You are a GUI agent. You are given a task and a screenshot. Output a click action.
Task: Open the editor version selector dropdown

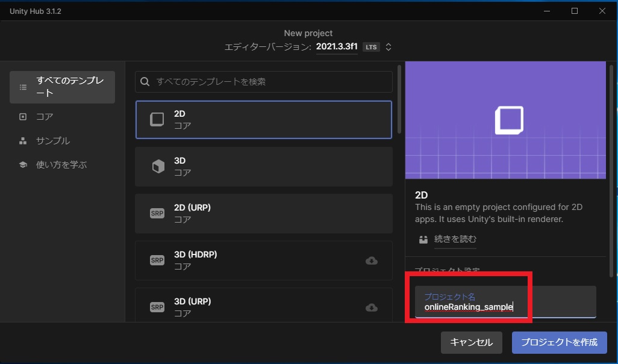tap(389, 46)
